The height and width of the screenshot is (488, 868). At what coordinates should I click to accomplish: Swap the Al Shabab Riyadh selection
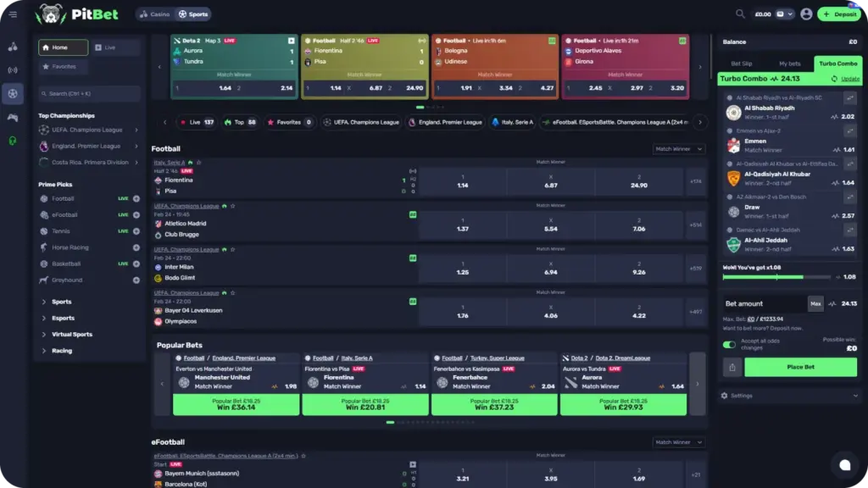click(849, 98)
